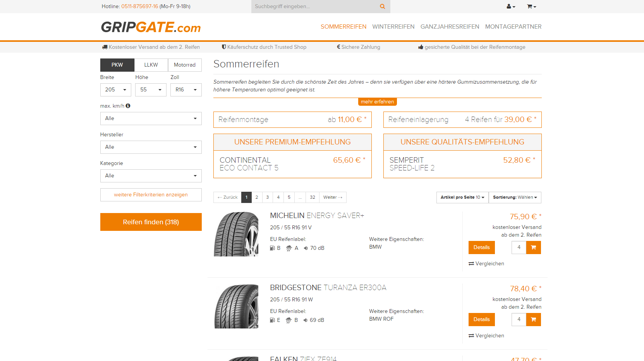Expand the max. km/h dropdown
Viewport: 644px width, 361px height.
tap(151, 119)
